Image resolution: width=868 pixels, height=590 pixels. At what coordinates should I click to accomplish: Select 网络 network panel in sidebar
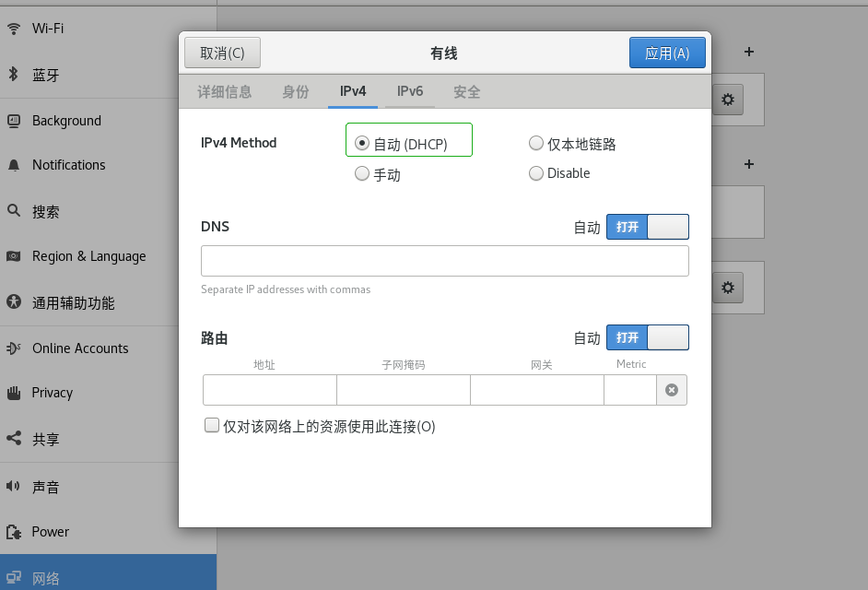pyautogui.click(x=108, y=572)
